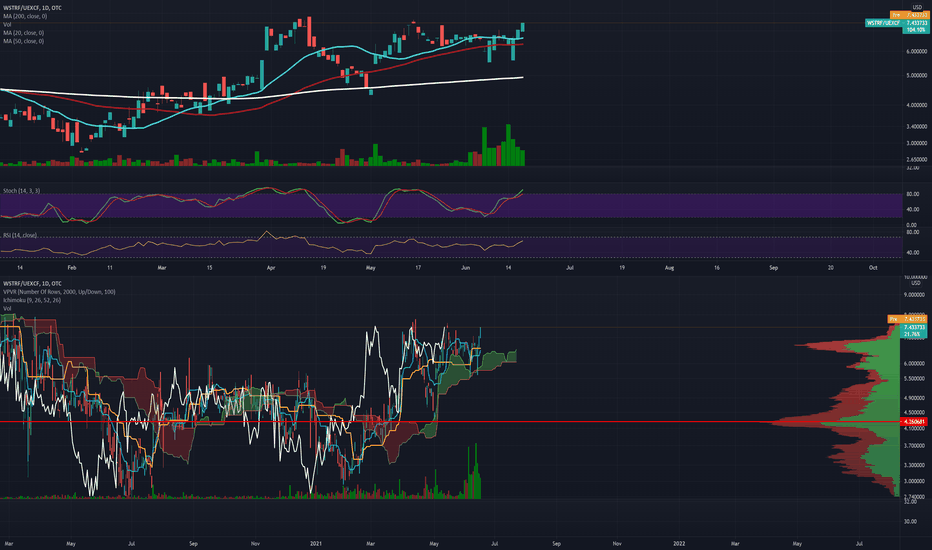Click the Apr date on top time axis
The width and height of the screenshot is (932, 550).
271,268
